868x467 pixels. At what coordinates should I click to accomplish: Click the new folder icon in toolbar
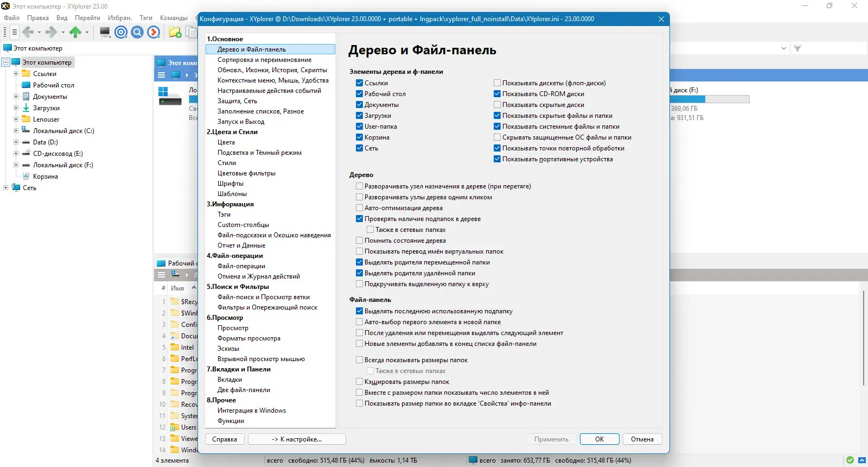pyautogui.click(x=175, y=32)
